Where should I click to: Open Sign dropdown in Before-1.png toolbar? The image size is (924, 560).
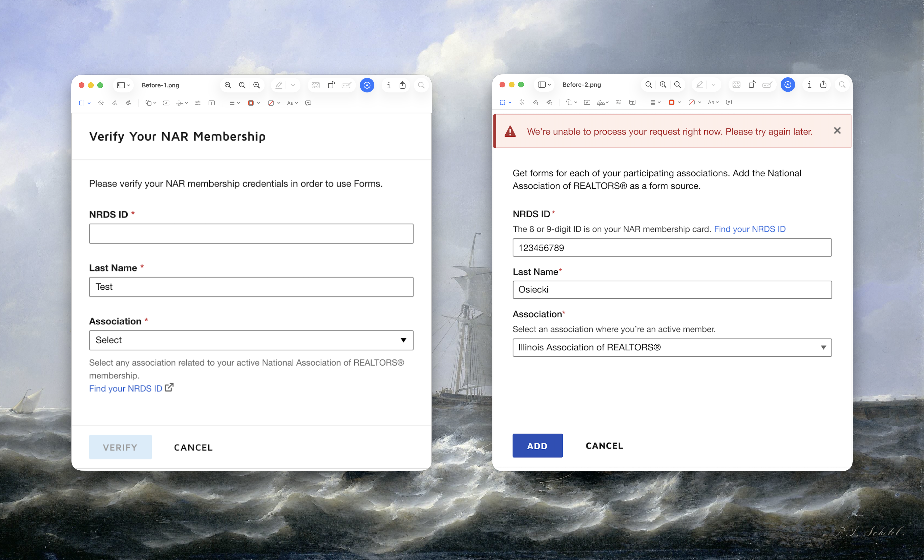coord(182,103)
